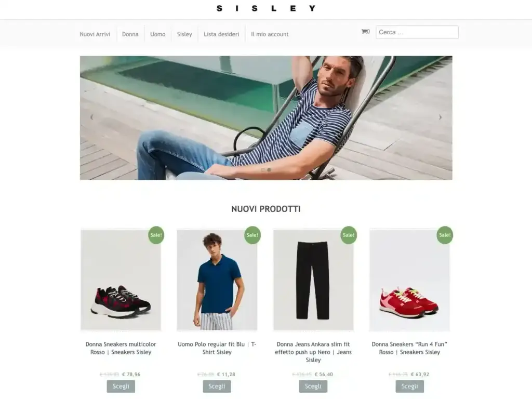Open Il mio account
This screenshot has width=532, height=399.
pyautogui.click(x=270, y=34)
